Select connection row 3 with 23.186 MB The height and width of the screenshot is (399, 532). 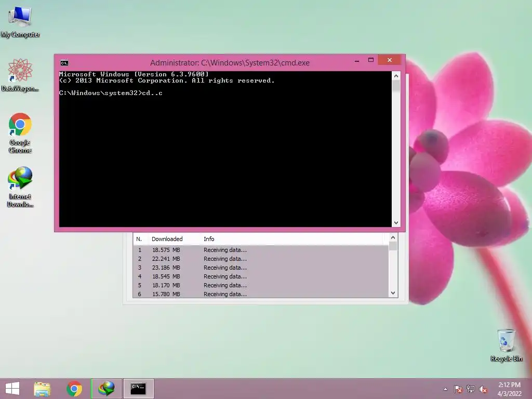coord(261,268)
